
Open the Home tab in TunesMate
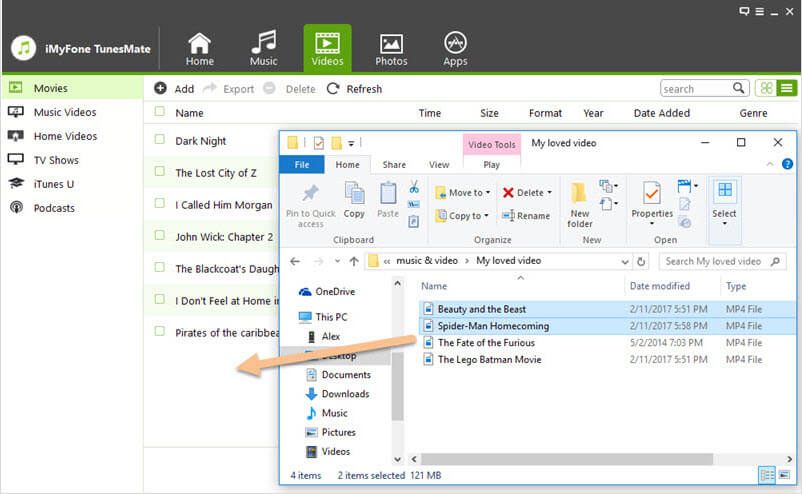tap(199, 50)
